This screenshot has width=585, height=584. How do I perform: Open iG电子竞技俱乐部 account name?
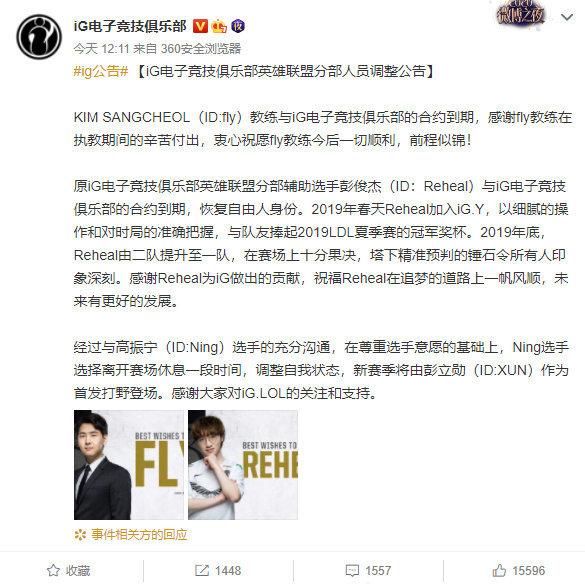[130, 26]
